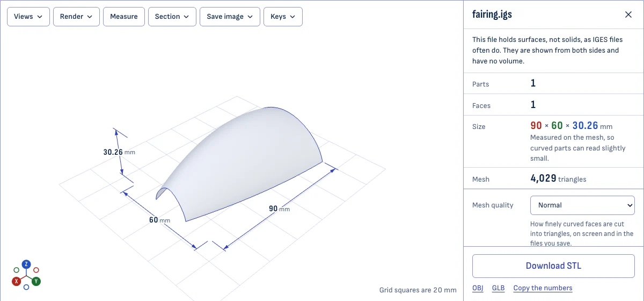Screen dimensions: 644x301
Task: Click the Mesh quality label
Action: (x=493, y=205)
